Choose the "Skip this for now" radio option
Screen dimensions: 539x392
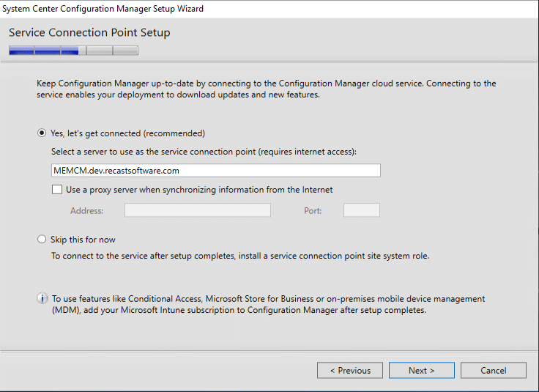click(x=42, y=240)
